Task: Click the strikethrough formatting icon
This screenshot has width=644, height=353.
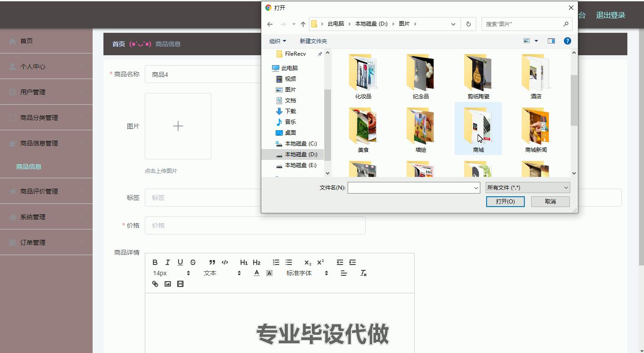Action: tap(193, 262)
